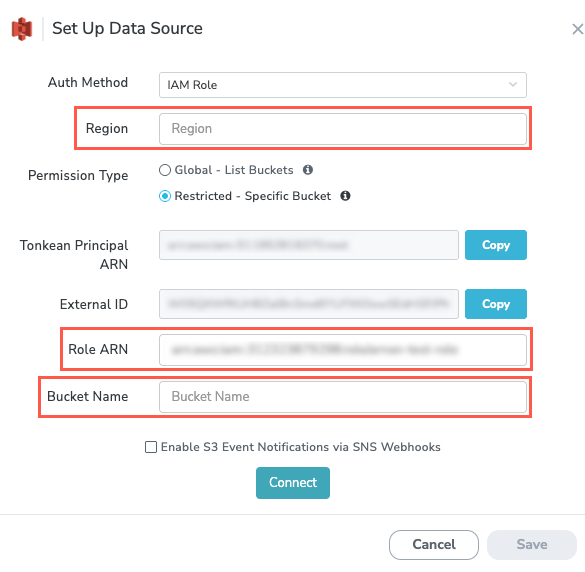Click the Region label
585x572 pixels.
pyautogui.click(x=107, y=129)
